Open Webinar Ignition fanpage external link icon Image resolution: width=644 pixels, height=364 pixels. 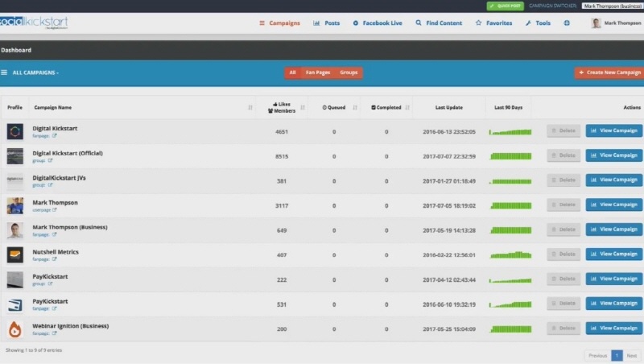(54, 333)
